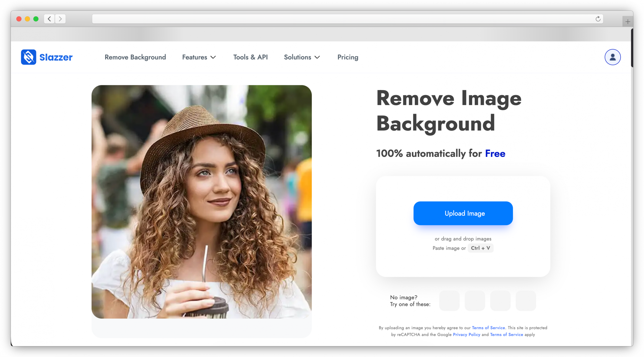644x357 pixels.
Task: Open the Pricing page
Action: pyautogui.click(x=348, y=57)
